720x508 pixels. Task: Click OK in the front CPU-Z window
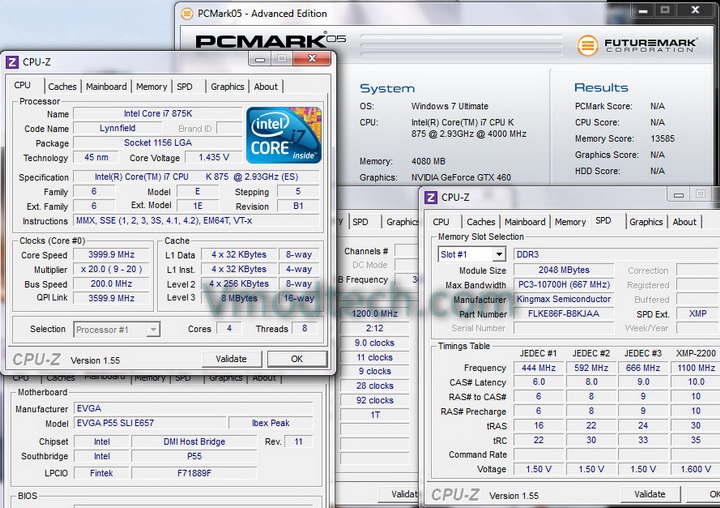pyautogui.click(x=297, y=359)
